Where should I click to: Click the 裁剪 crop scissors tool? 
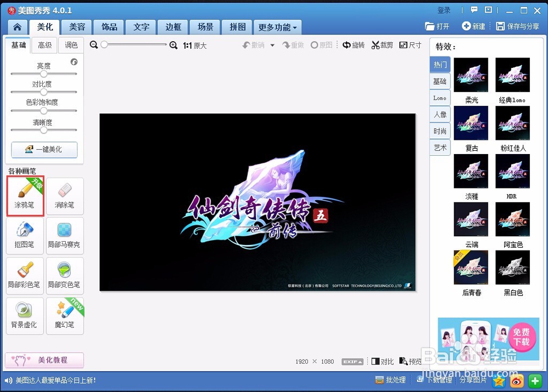pyautogui.click(x=383, y=45)
